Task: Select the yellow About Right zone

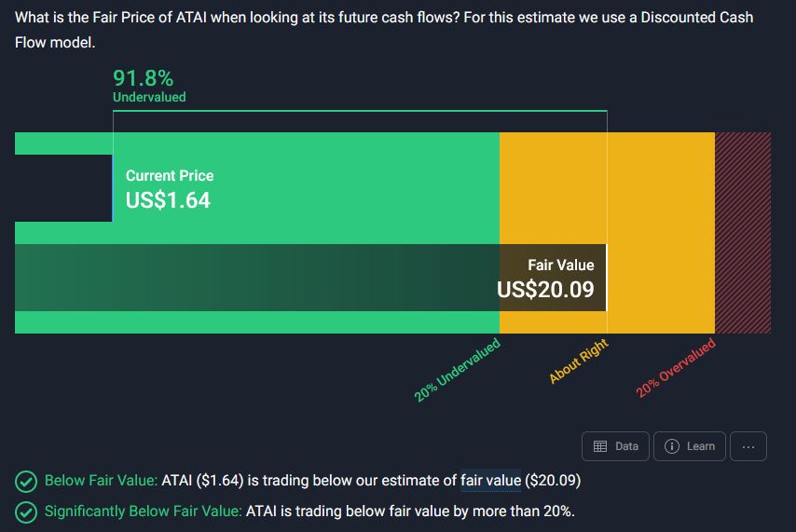Action: 660,233
